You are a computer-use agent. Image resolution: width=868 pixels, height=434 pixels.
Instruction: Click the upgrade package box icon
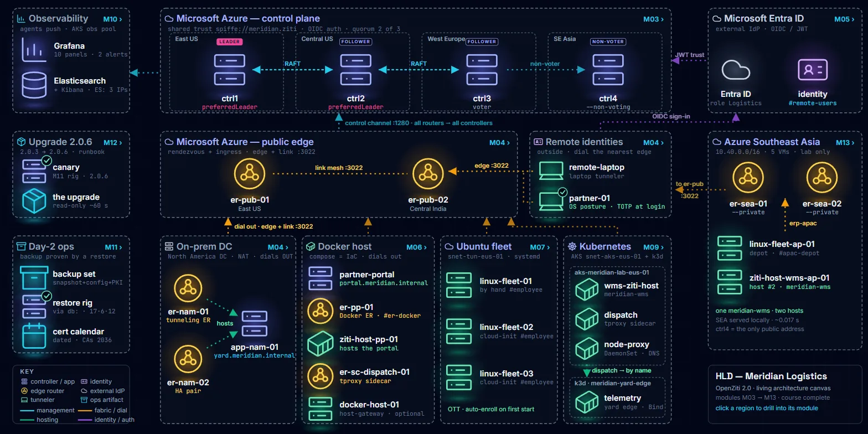point(34,201)
